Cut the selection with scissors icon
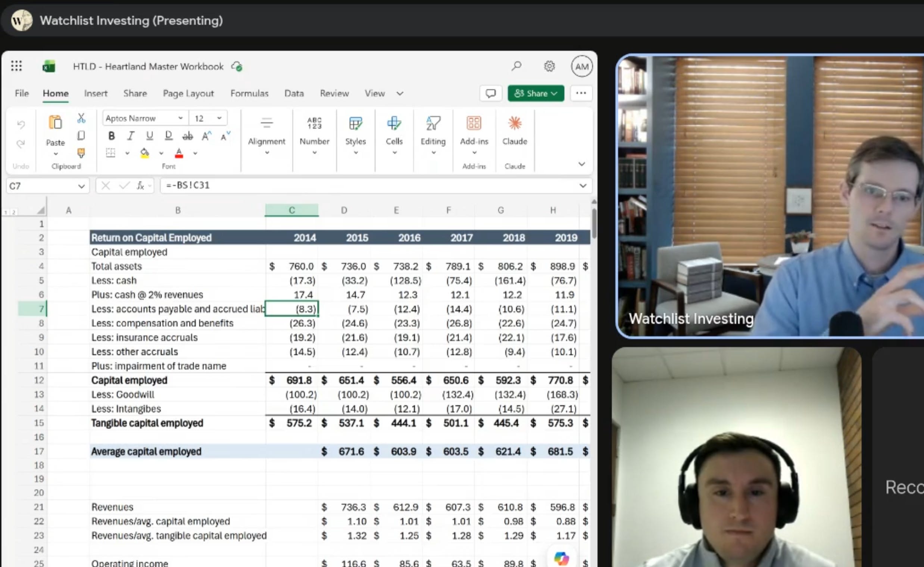 [81, 118]
